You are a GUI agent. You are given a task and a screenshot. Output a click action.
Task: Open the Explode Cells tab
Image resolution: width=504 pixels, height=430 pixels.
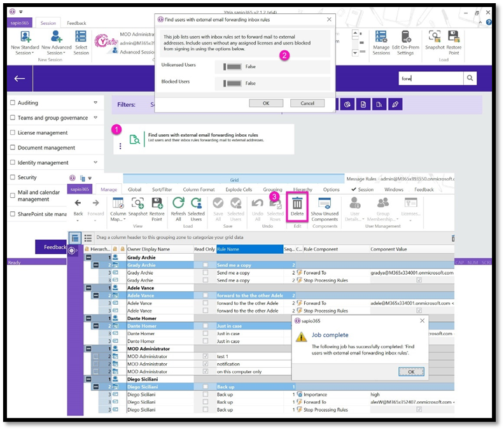[x=239, y=190]
